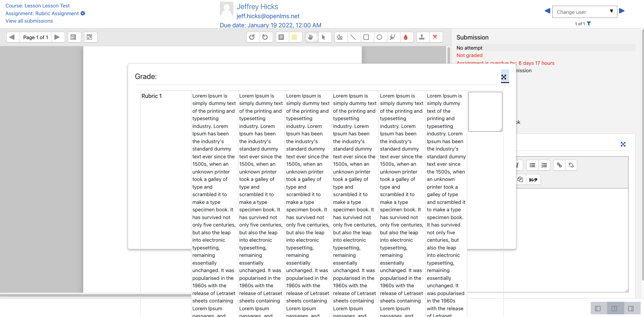Open the yellow comment colour picker
644x317 pixels.
(295, 37)
